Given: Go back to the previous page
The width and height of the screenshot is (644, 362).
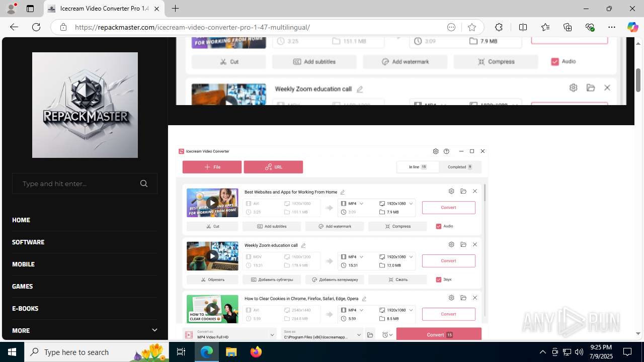Looking at the screenshot, I should [14, 27].
